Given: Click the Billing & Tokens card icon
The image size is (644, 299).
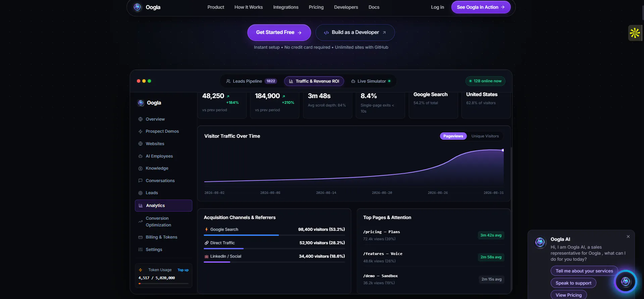Looking at the screenshot, I should click(x=140, y=237).
